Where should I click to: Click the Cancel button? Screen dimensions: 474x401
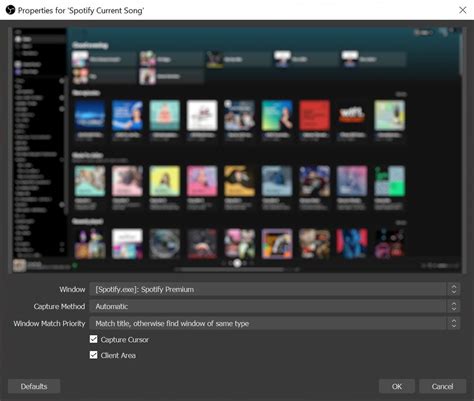pyautogui.click(x=442, y=386)
